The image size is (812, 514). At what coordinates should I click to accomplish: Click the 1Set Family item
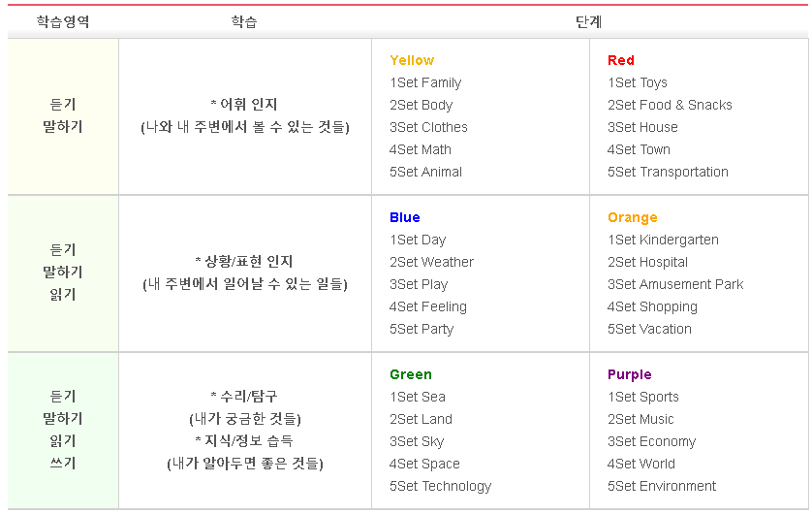[x=425, y=82]
